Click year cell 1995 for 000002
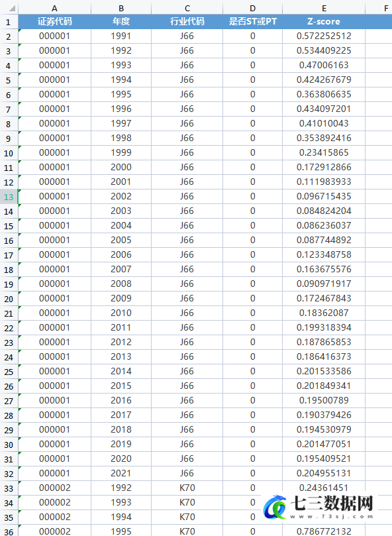The height and width of the screenshot is (536, 392). pos(121,531)
